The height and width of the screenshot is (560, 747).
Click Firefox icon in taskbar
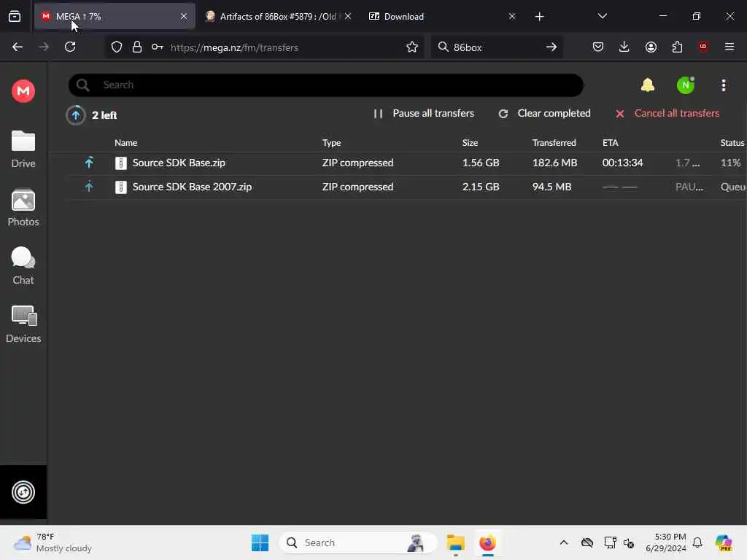487,542
